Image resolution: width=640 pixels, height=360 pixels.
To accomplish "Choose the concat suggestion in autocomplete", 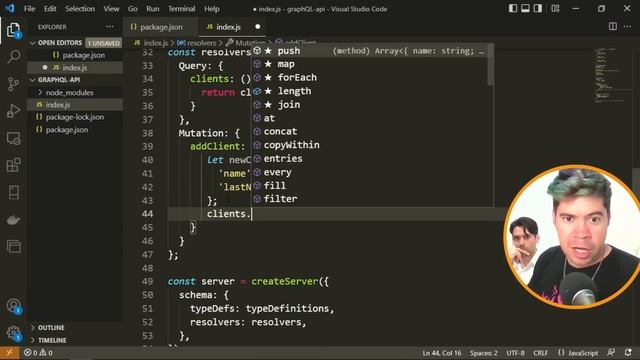I will pos(369,132).
